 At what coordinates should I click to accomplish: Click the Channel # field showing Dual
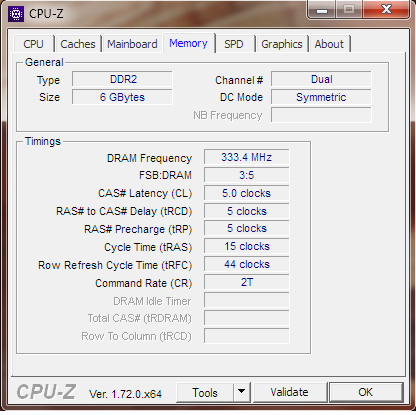(x=321, y=79)
